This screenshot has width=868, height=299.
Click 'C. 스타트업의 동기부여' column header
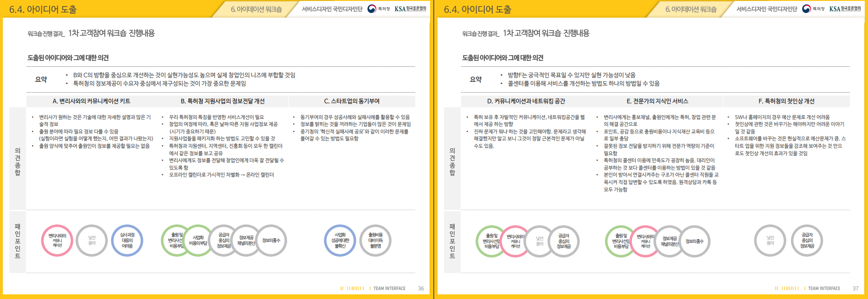pyautogui.click(x=352, y=101)
